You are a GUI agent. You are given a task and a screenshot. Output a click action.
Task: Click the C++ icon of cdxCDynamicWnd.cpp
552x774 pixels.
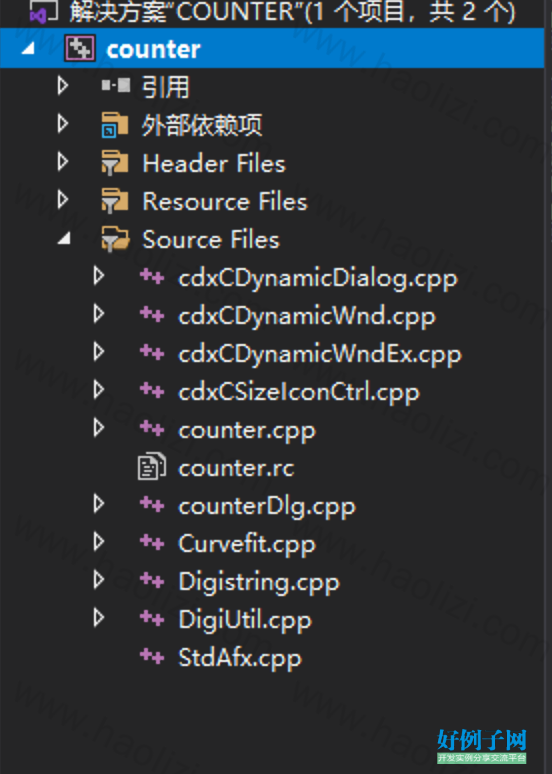click(152, 314)
